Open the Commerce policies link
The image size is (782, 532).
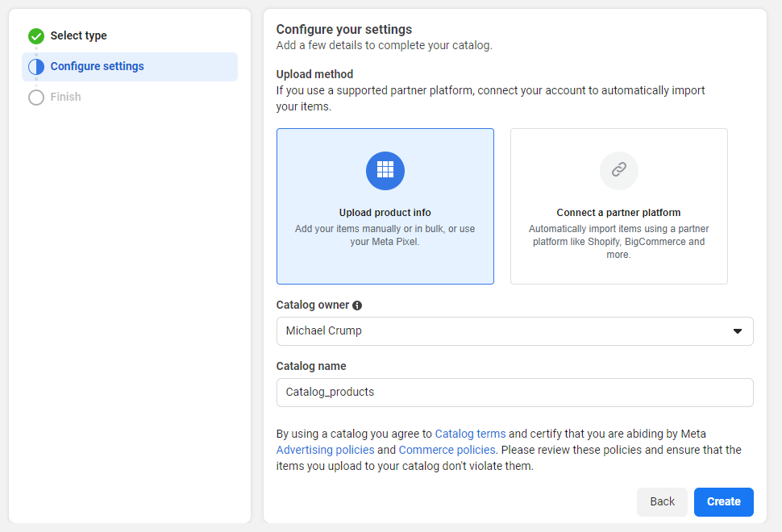tap(447, 450)
